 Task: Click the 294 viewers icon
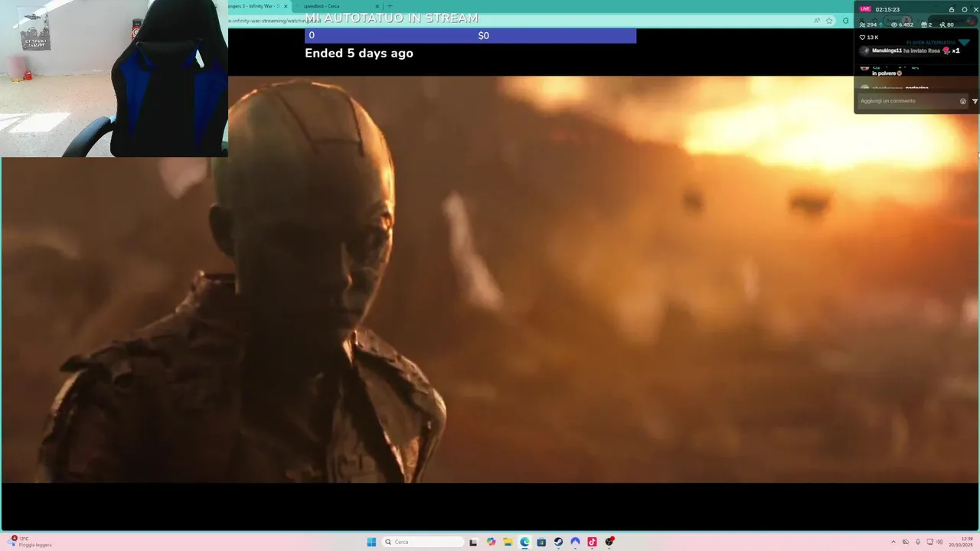tap(863, 24)
